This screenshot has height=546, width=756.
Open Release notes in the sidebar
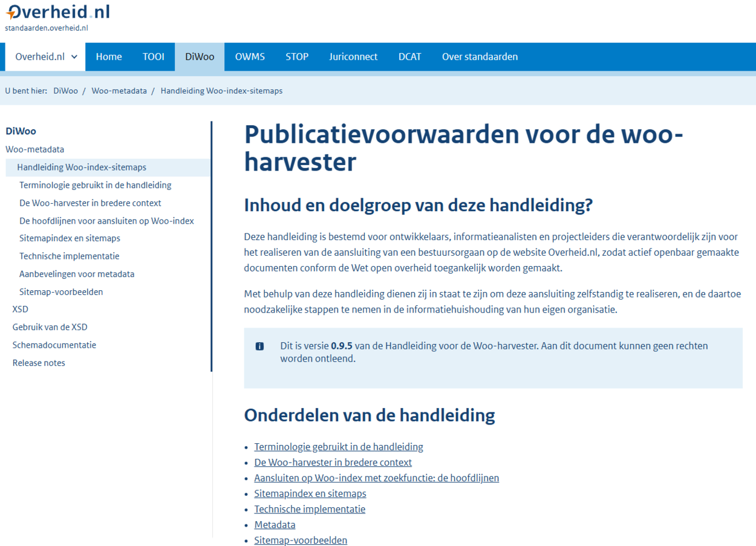pyautogui.click(x=39, y=363)
